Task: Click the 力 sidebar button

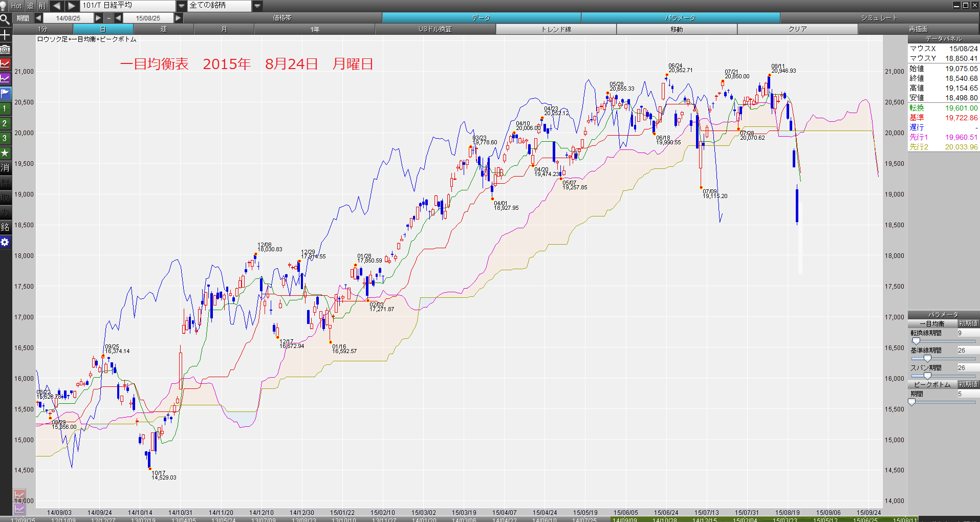Action: point(5,212)
